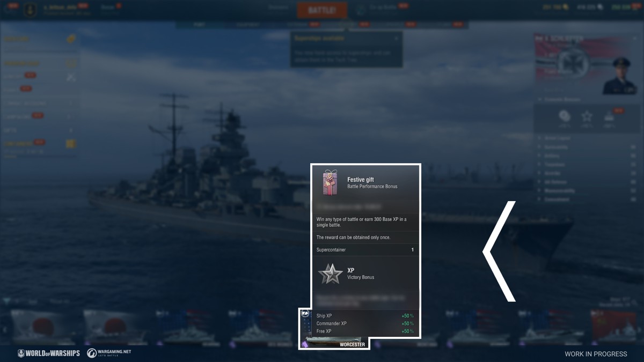Click the large white chevron arrow
644x362 pixels.
tap(499, 251)
